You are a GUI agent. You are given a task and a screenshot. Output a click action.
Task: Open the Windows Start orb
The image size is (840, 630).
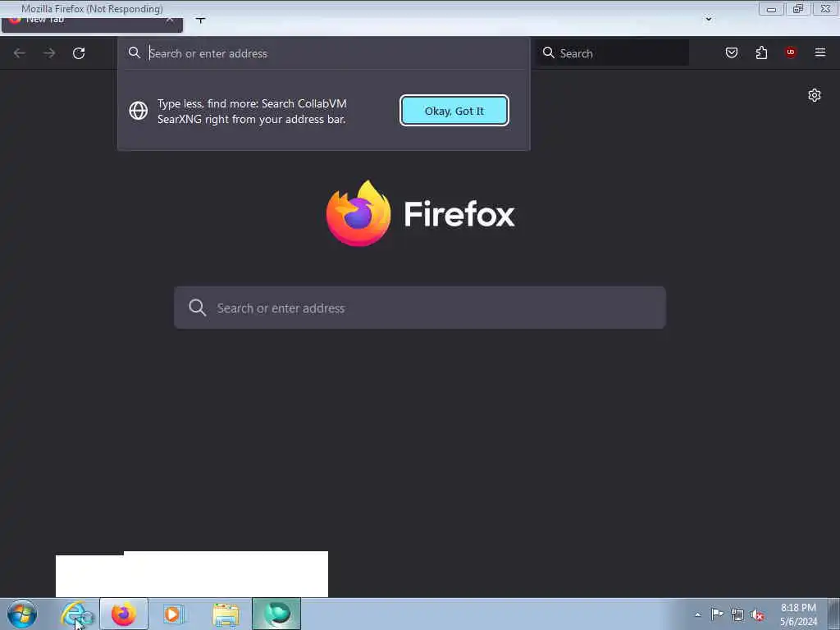22,614
